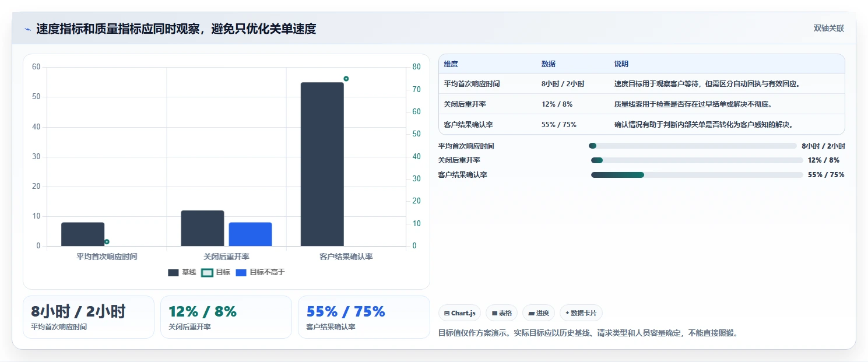Click the description starting 速度目标用于观察客户等待

tap(707, 84)
